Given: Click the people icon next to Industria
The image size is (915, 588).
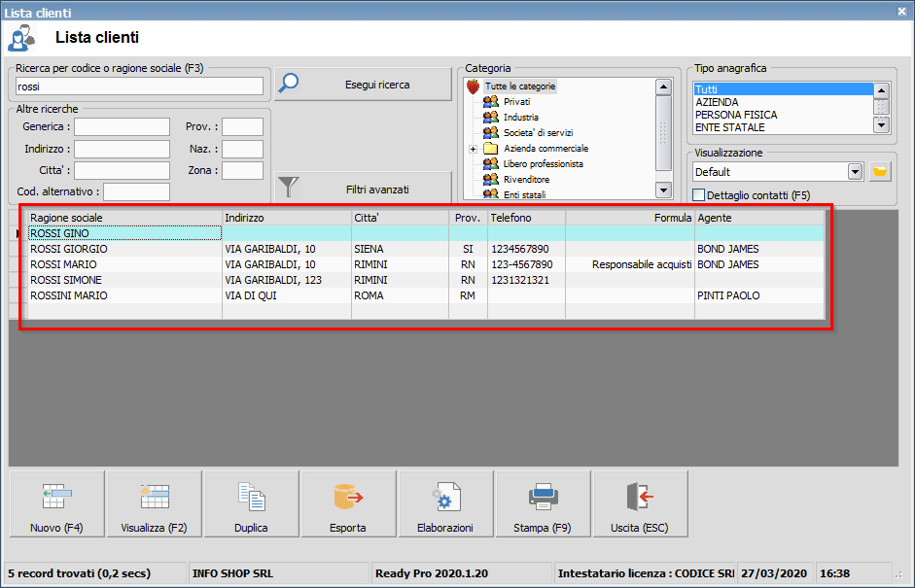Looking at the screenshot, I should pyautogui.click(x=491, y=118).
